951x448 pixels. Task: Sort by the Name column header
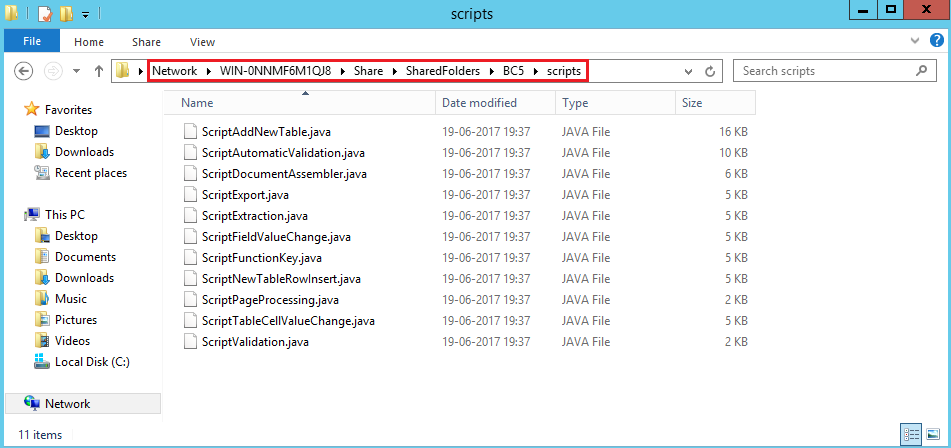(300, 102)
